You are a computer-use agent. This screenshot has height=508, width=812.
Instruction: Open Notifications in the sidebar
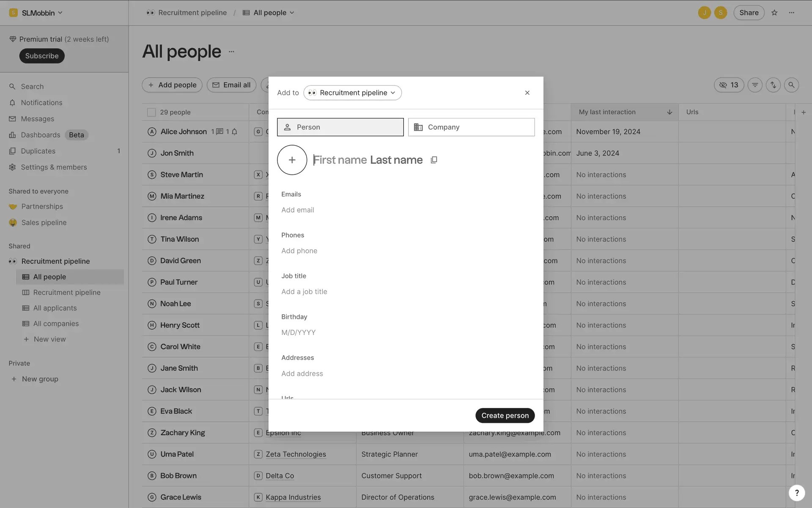click(x=41, y=103)
